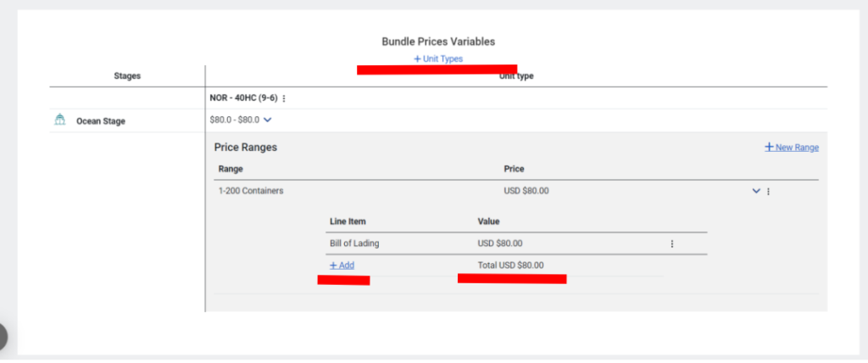Create a New Range link
868x363 pixels.
coord(792,148)
